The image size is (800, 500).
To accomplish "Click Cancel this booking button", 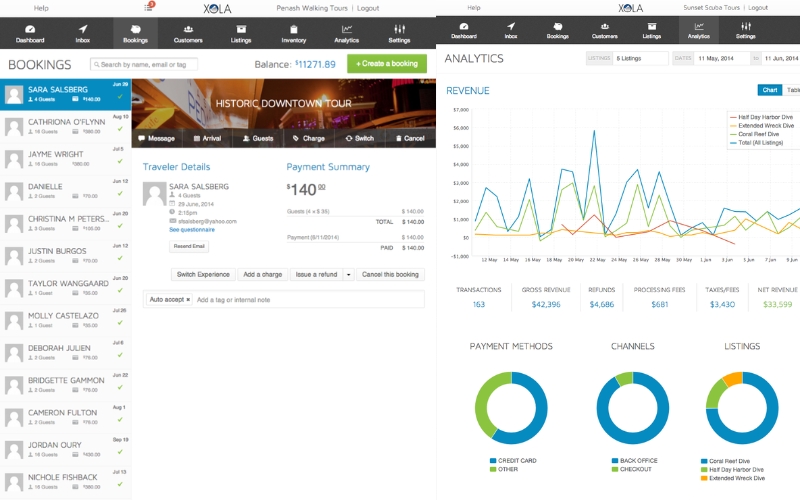I will pyautogui.click(x=390, y=274).
